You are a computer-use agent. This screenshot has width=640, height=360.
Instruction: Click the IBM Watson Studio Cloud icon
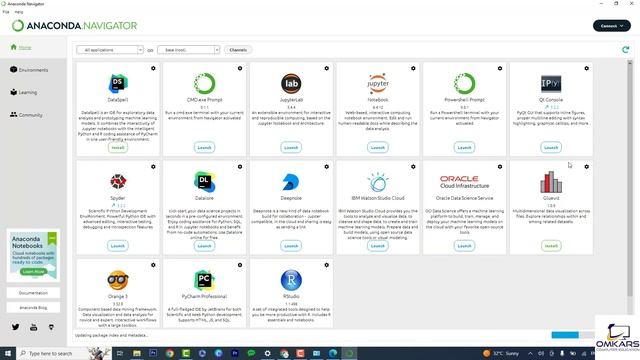(378, 182)
